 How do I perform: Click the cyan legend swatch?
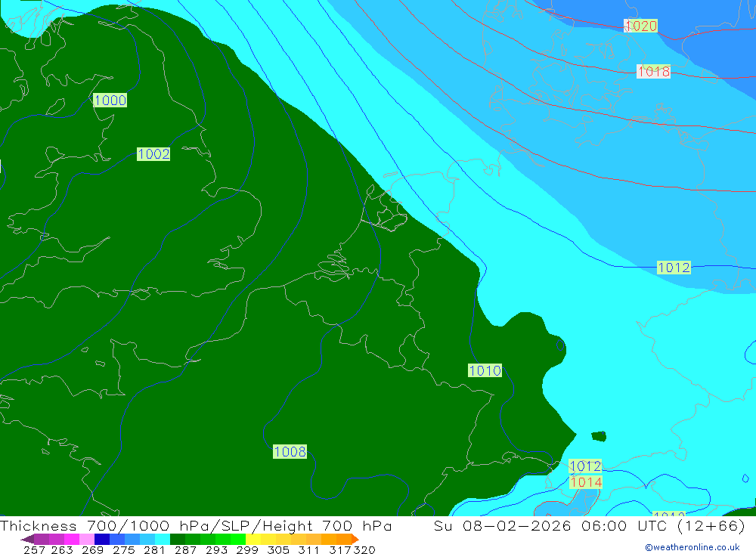click(163, 539)
